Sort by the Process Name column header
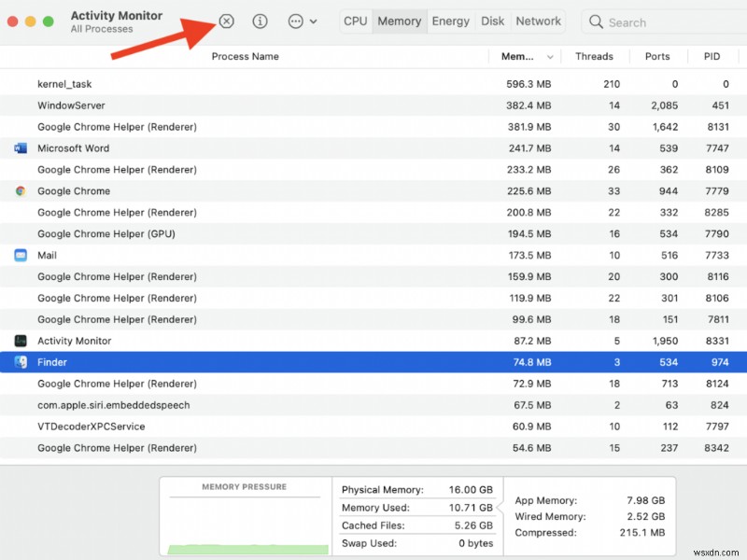The width and height of the screenshot is (747, 560). coord(246,56)
